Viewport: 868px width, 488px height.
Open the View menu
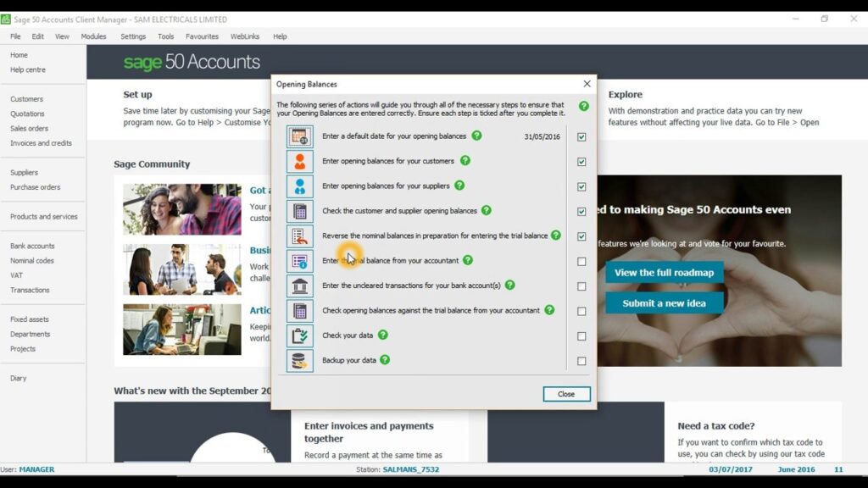coord(62,36)
